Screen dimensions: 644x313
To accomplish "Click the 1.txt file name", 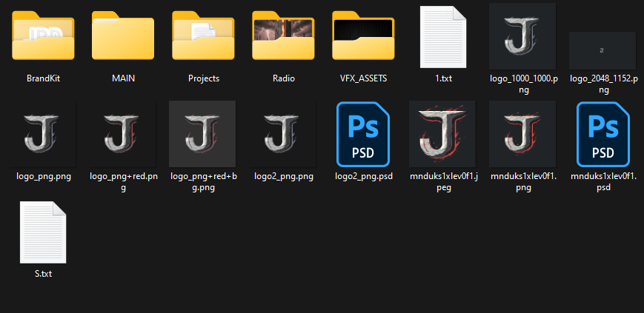I will pos(444,78).
